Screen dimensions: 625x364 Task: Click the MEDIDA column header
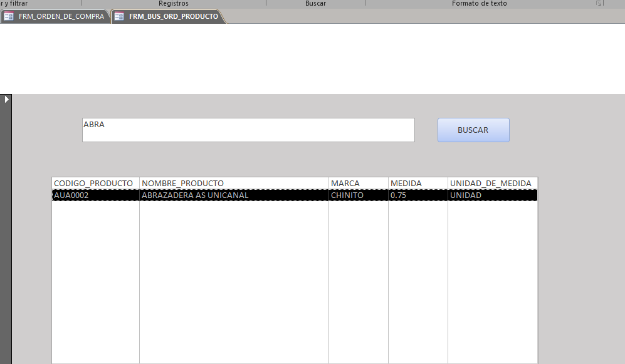coord(406,183)
